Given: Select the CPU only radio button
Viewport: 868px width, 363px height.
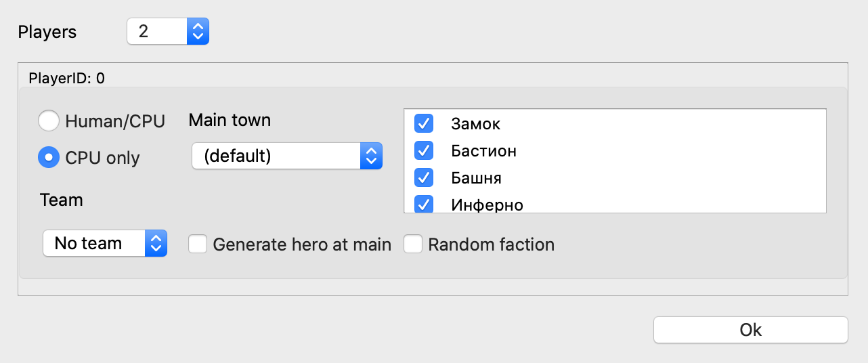Looking at the screenshot, I should [49, 157].
